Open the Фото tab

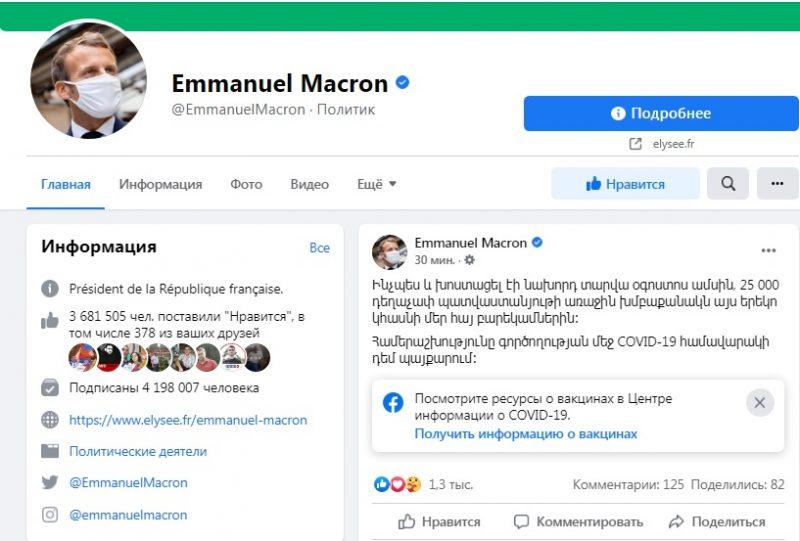coord(246,184)
